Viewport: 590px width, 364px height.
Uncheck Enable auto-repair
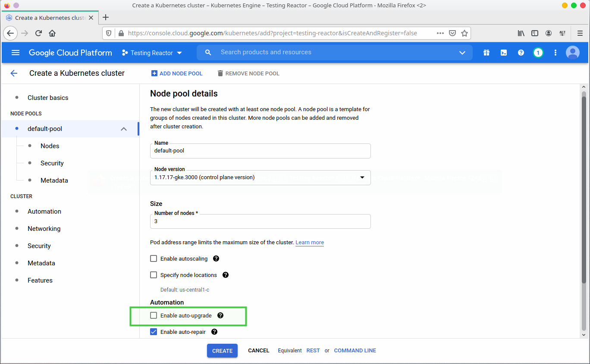[x=154, y=332]
